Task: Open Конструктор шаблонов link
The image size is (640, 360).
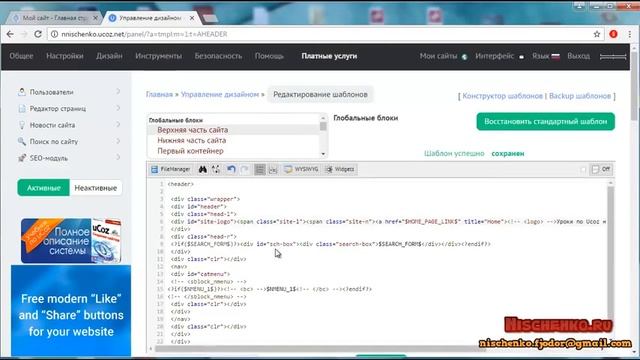Action: tap(502, 96)
